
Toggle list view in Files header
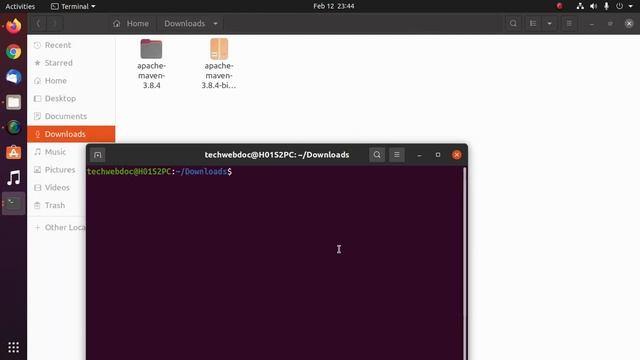tap(533, 24)
